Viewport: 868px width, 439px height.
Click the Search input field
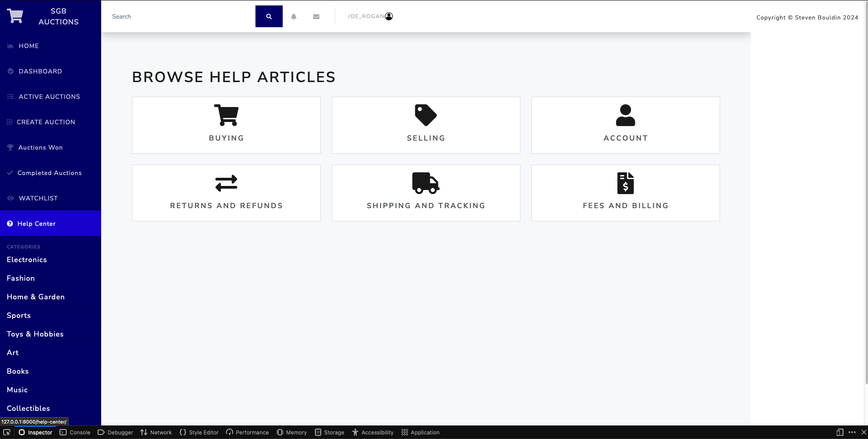point(181,16)
